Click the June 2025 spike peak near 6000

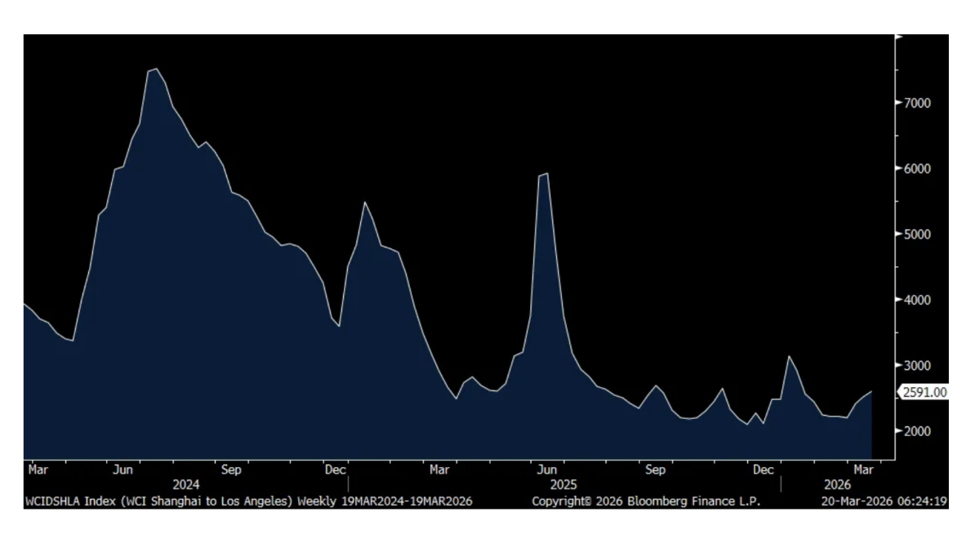click(546, 173)
